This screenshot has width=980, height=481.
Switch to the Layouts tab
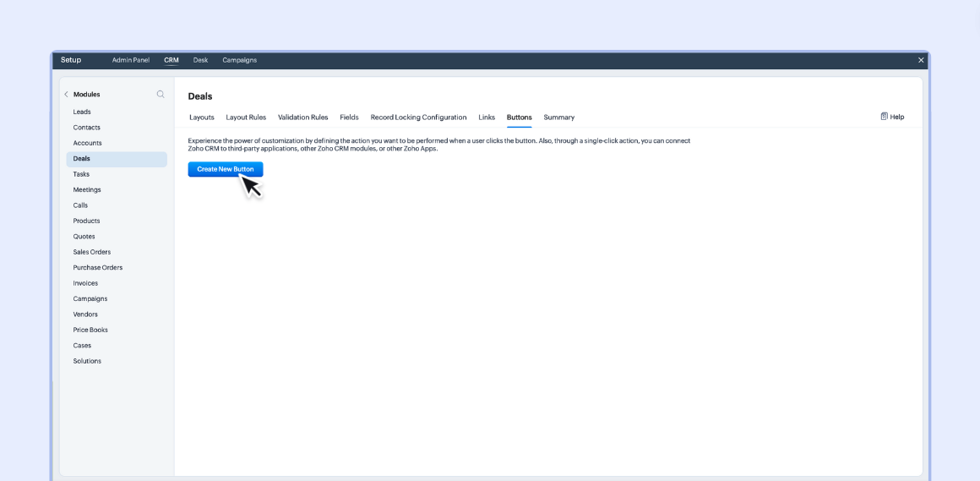point(202,117)
